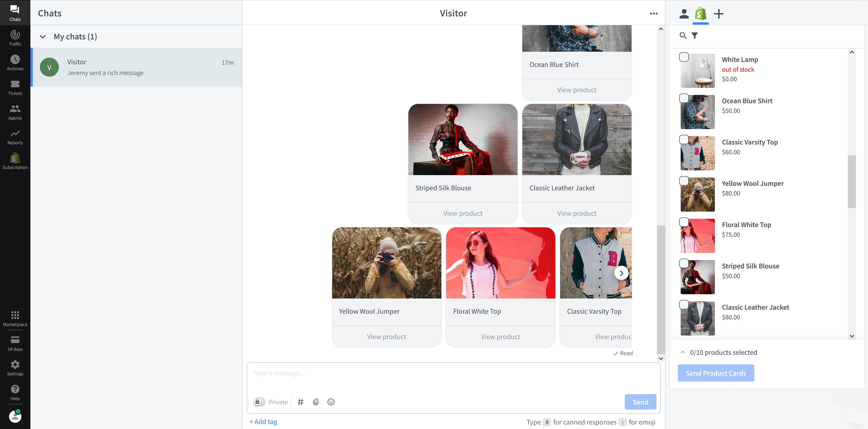Attach a file with the paperclip icon

tap(315, 402)
